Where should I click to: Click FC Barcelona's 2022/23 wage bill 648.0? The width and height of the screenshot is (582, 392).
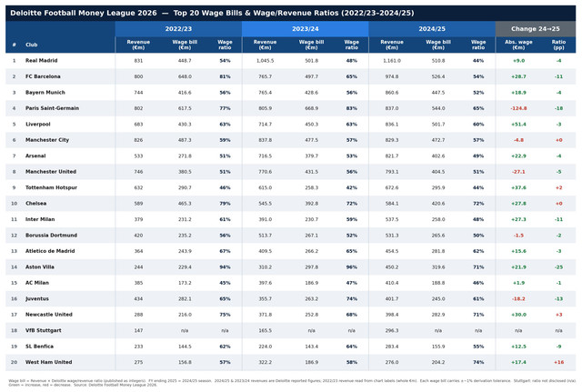(185, 76)
